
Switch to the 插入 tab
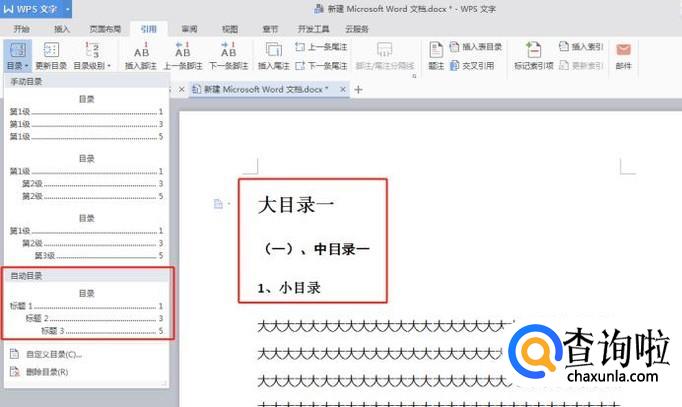coord(62,29)
